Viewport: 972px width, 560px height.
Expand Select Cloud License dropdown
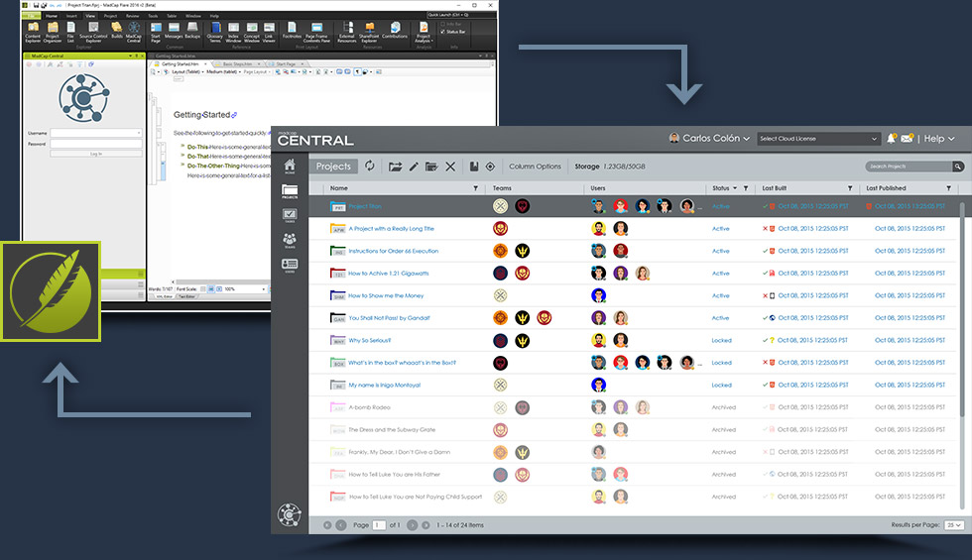point(818,139)
